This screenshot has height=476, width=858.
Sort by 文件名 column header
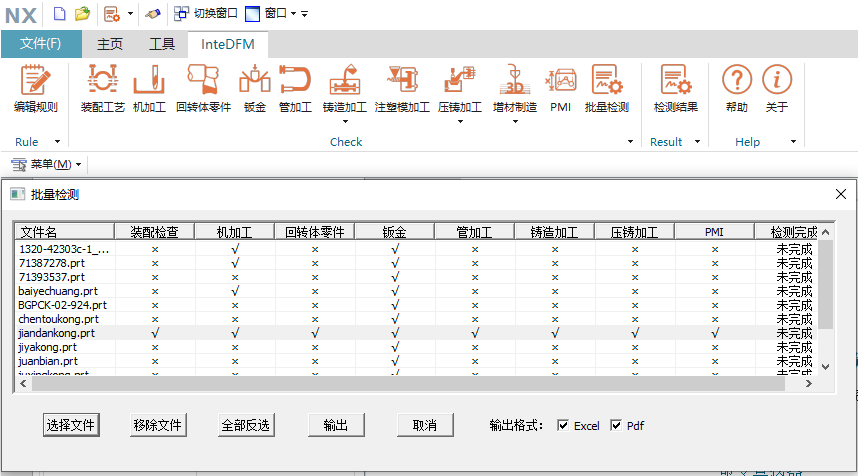65,231
